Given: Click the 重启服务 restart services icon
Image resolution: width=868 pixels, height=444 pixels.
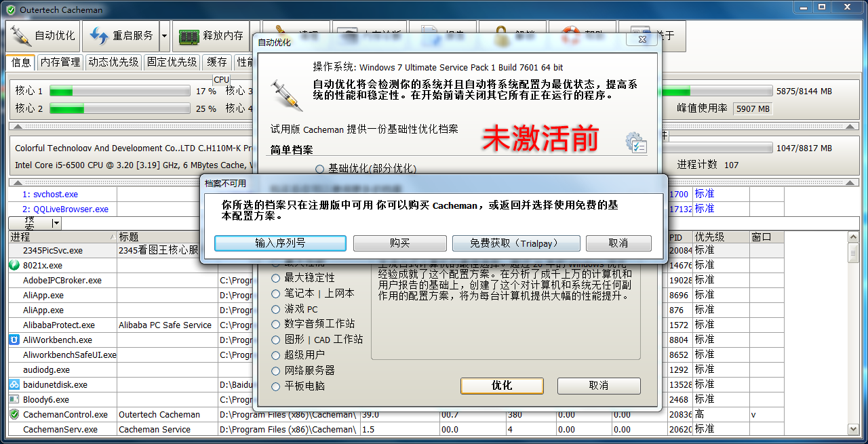Looking at the screenshot, I should (x=99, y=35).
